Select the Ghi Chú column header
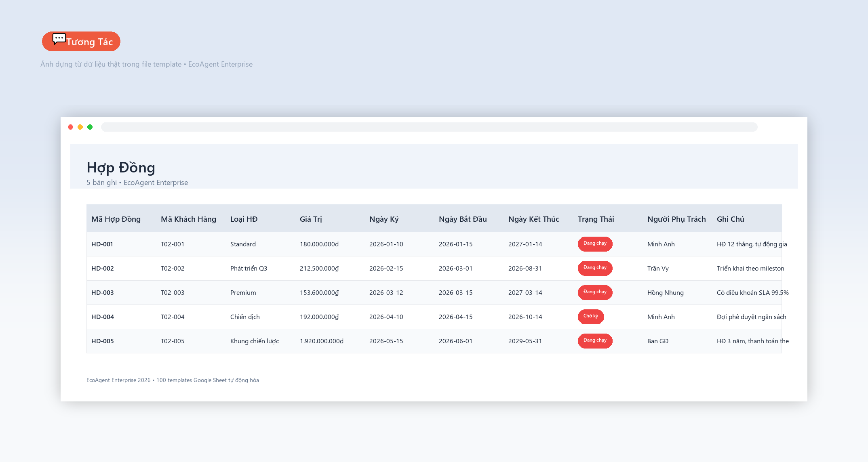 click(730, 219)
